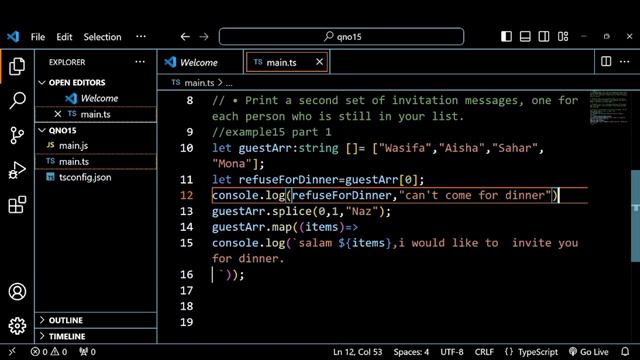Close the main.ts editor tab
The height and width of the screenshot is (360, 640).
point(319,62)
